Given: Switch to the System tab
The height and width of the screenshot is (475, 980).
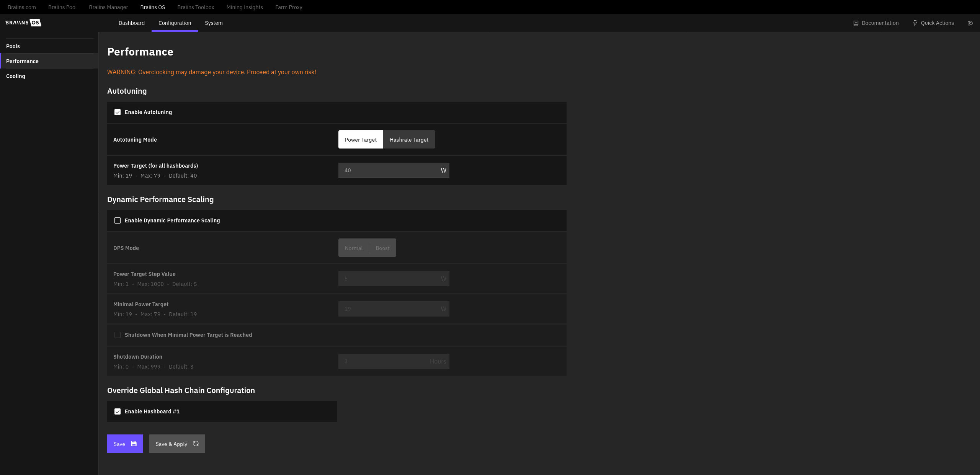Looking at the screenshot, I should pyautogui.click(x=214, y=23).
